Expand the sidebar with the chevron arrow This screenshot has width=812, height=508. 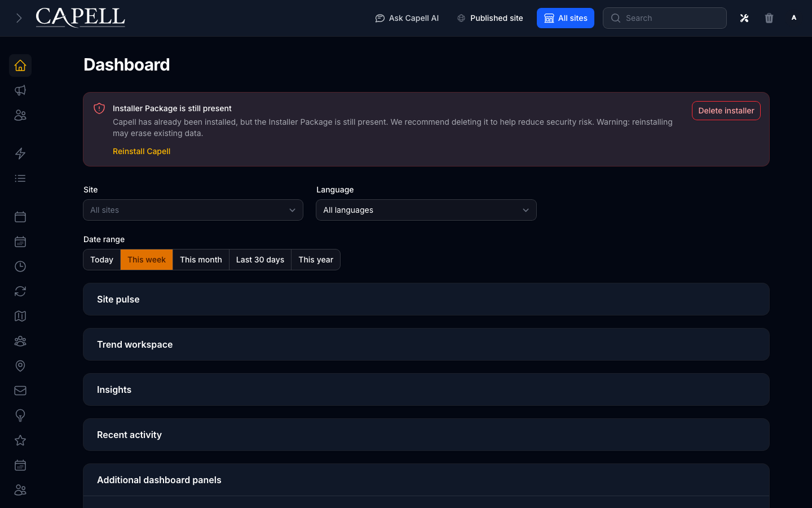coord(19,18)
